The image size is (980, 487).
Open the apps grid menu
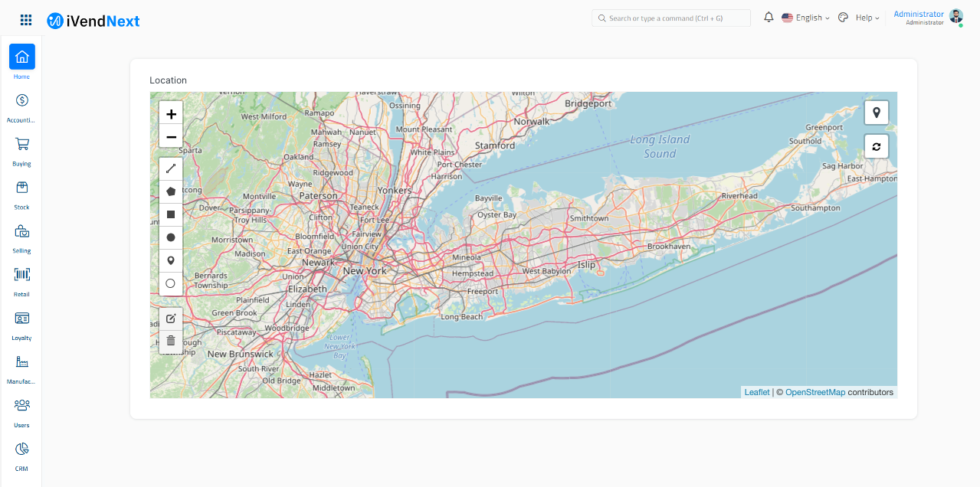point(26,21)
